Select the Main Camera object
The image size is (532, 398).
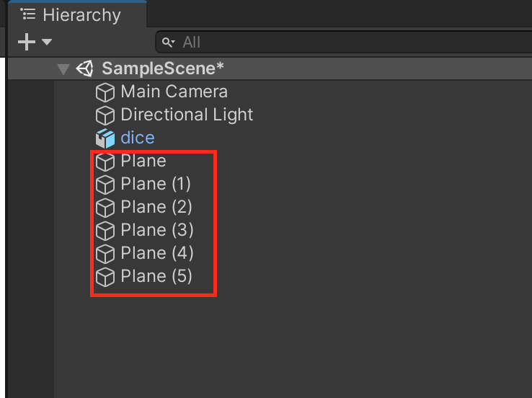[x=174, y=92]
